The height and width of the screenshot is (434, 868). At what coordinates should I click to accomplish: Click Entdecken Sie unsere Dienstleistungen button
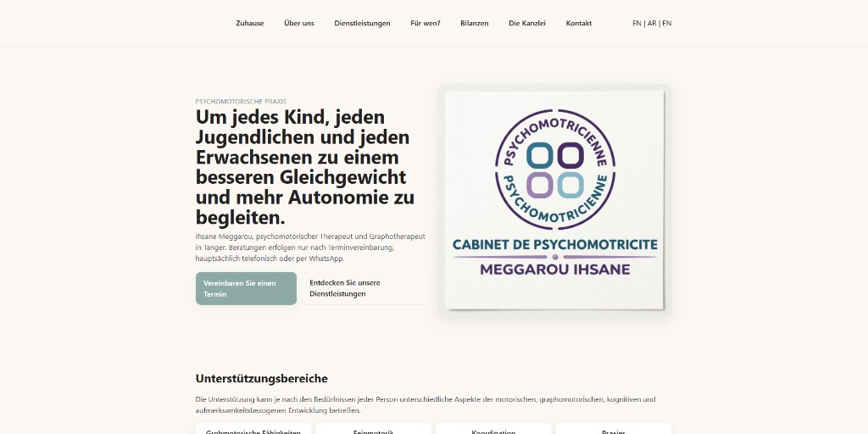coord(365,288)
